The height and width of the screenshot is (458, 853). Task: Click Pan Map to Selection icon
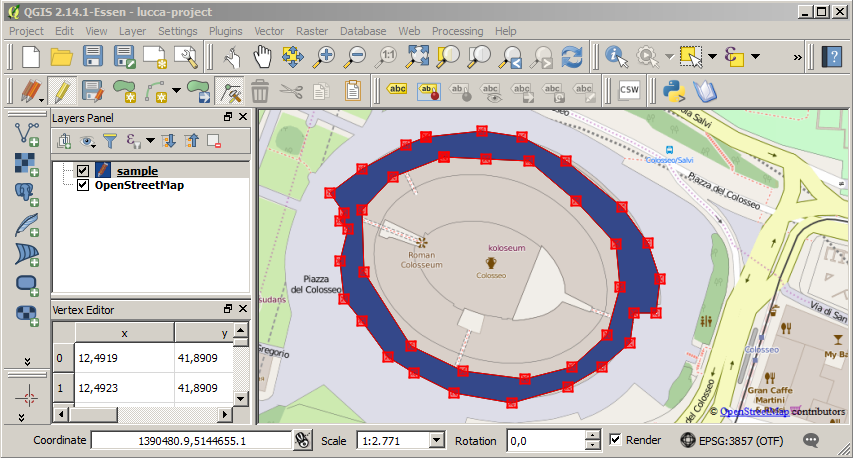tap(293, 57)
